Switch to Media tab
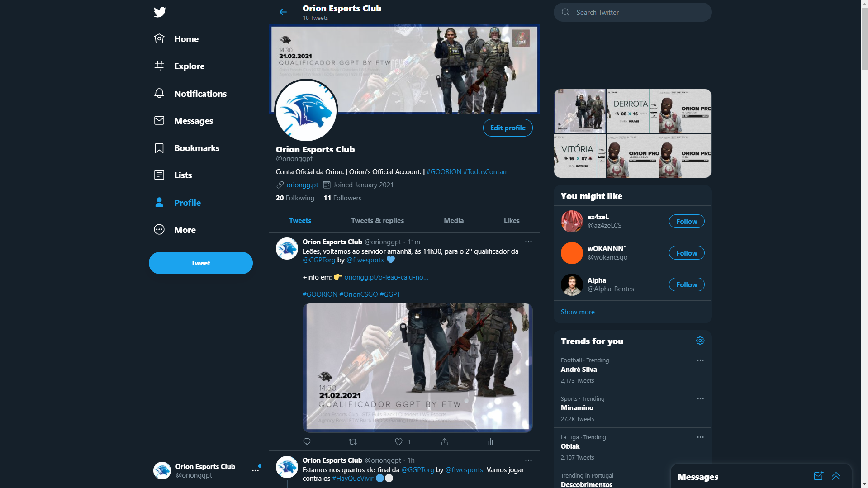This screenshot has height=488, width=868. tap(454, 221)
